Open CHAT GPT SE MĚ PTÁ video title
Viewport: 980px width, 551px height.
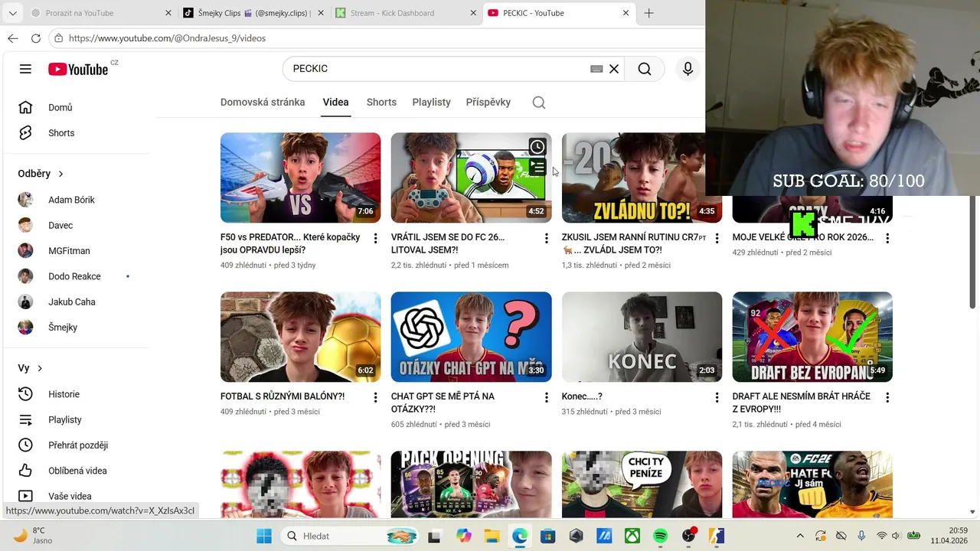[x=443, y=403]
